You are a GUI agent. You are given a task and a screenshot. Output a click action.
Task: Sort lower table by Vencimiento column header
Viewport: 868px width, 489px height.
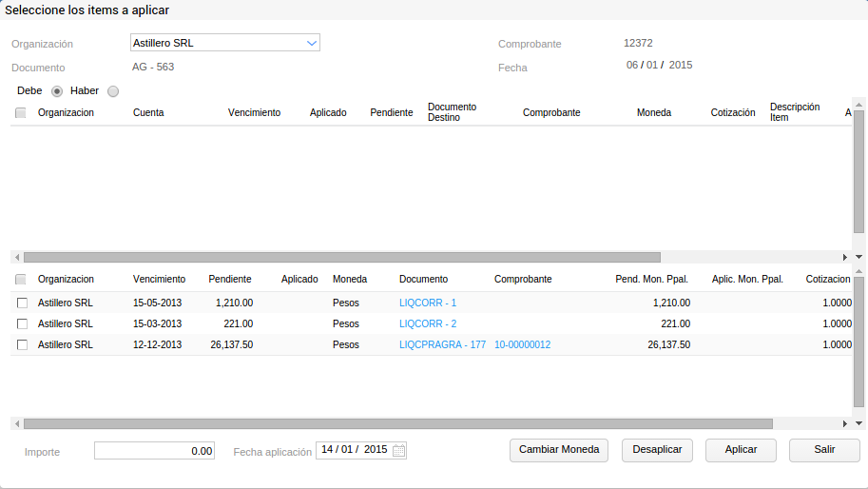tap(159, 280)
